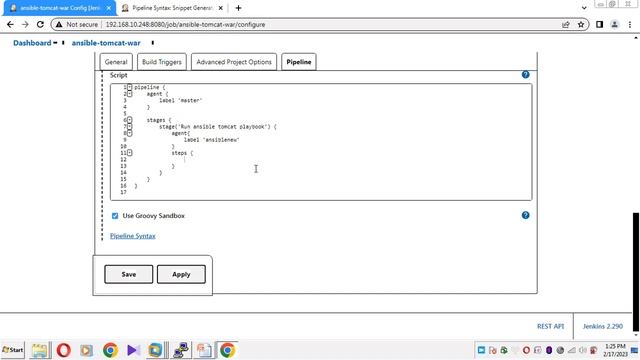Open the Script help question-mark icon

pyautogui.click(x=525, y=75)
